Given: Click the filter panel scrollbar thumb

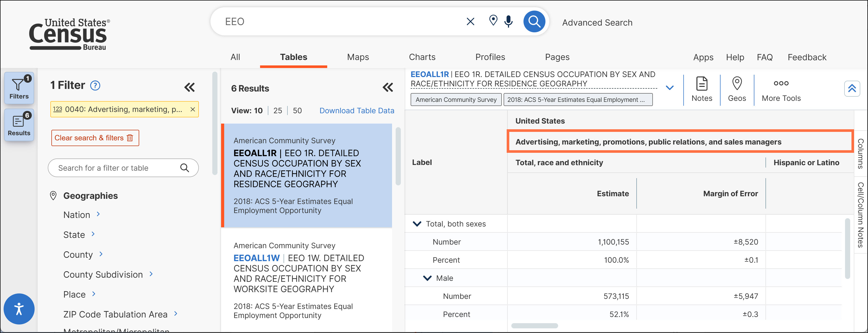Looking at the screenshot, I should coord(215,123).
